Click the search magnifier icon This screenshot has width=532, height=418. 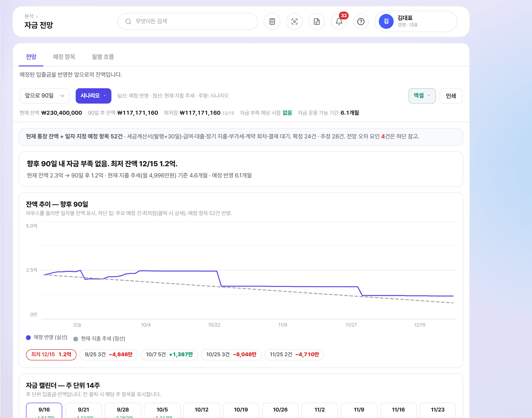(128, 22)
